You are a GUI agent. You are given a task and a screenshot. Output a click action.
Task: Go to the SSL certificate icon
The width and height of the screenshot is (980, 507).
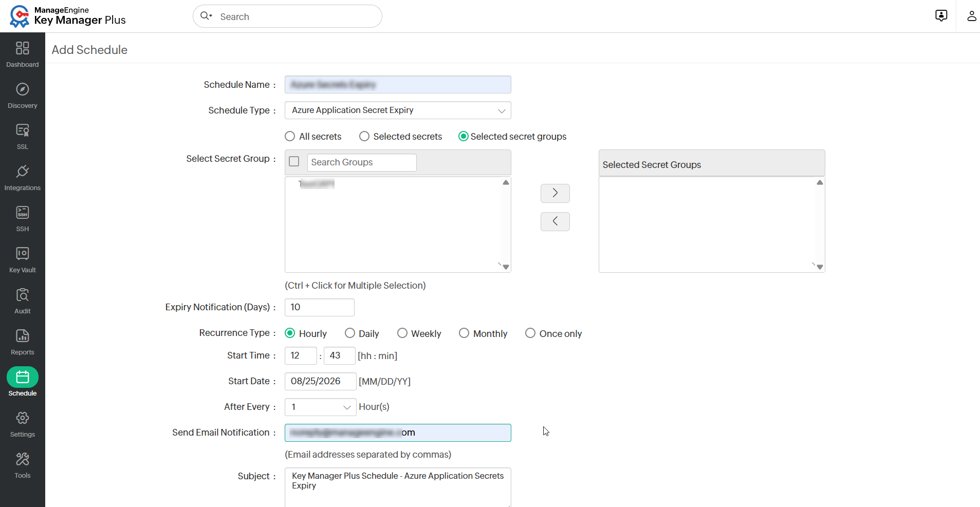point(23,130)
